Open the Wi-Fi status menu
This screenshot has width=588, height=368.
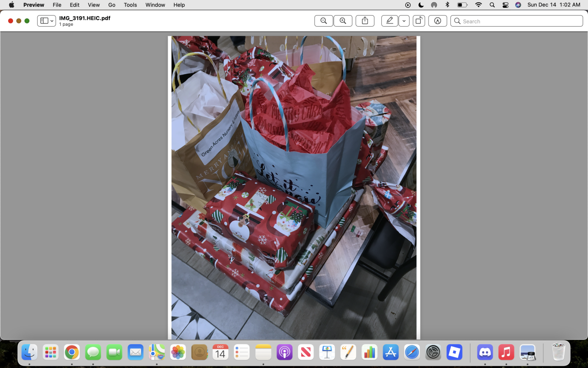tap(479, 5)
